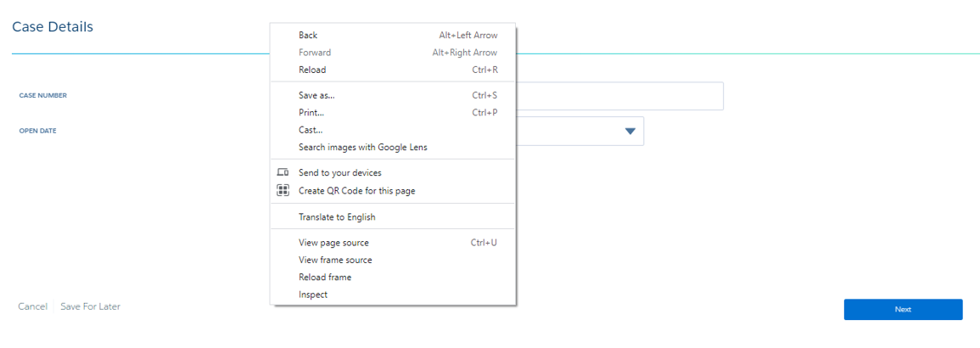Click the Send to your devices icon
The height and width of the screenshot is (348, 980).
click(x=283, y=172)
